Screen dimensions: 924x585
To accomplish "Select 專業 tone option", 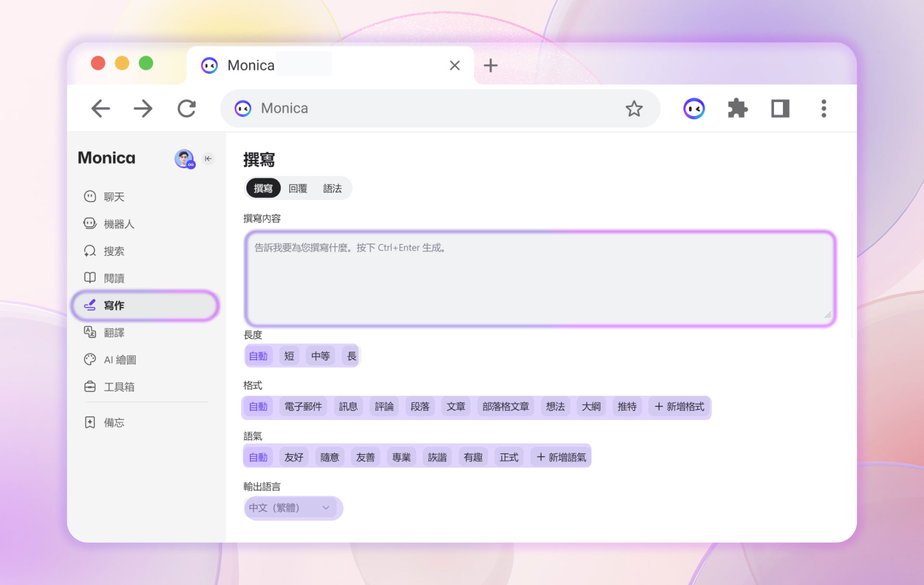I will pos(401,457).
